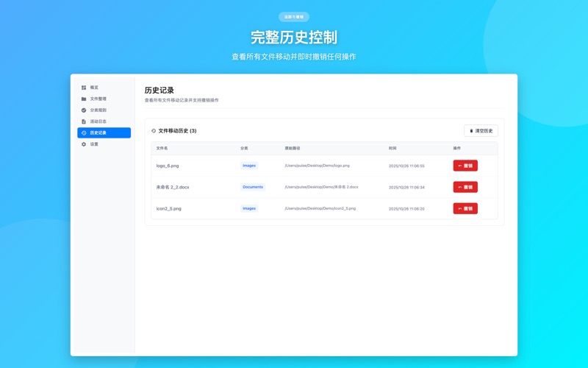Click the 时间 column header
This screenshot has height=368, width=588.
(392, 149)
